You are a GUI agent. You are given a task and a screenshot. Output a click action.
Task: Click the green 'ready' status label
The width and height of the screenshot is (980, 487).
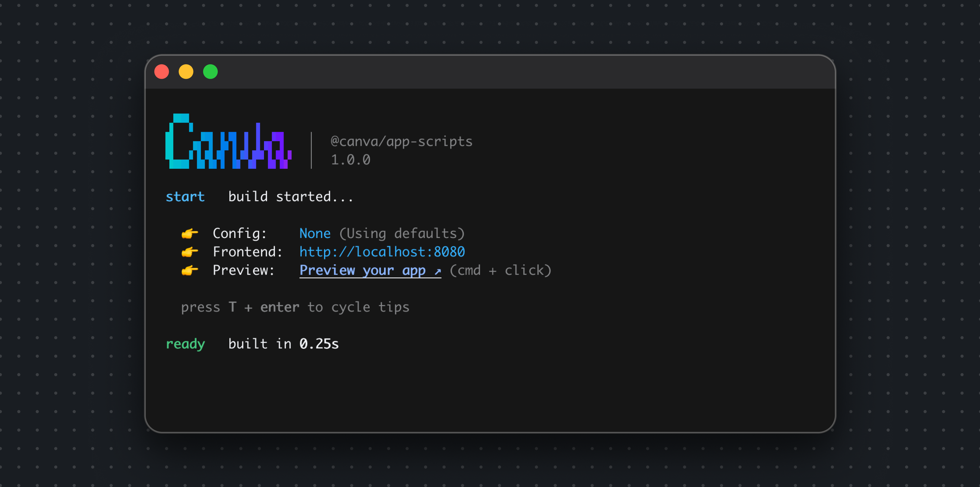pos(185,344)
